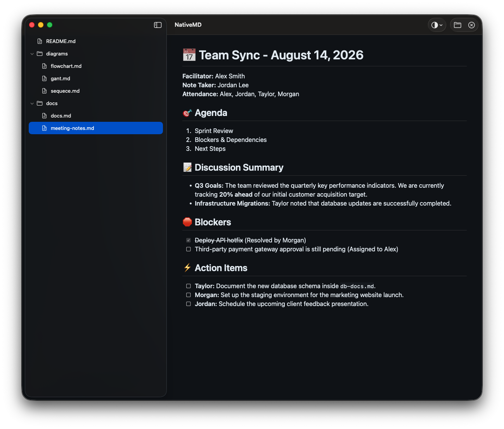Click the NativeMD app title
This screenshot has width=504, height=429.
[x=188, y=25]
